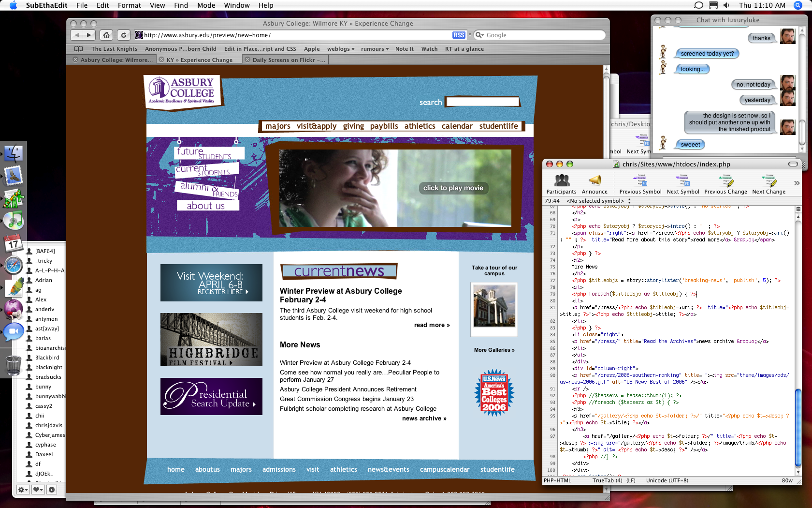Click the volume icon in menu bar
The width and height of the screenshot is (812, 508).
(726, 5)
